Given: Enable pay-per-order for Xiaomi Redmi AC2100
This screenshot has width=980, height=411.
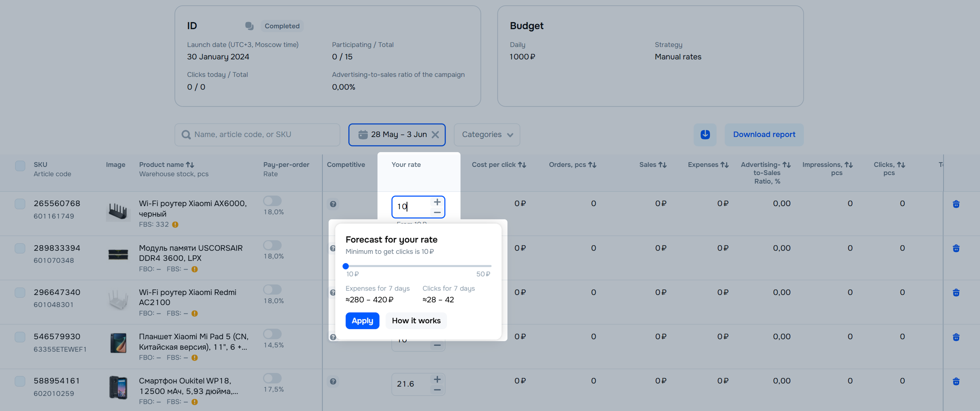Looking at the screenshot, I should (x=272, y=289).
